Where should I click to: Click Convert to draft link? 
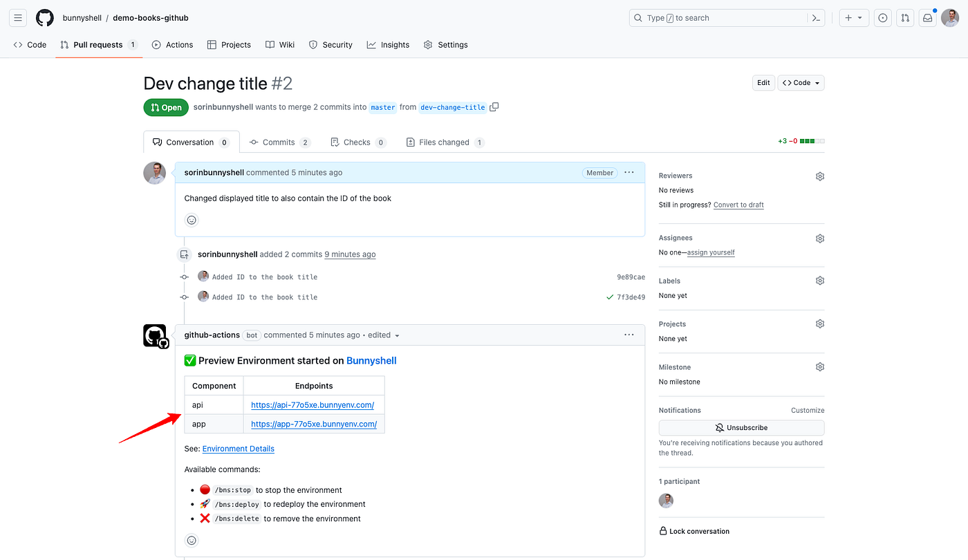click(x=738, y=205)
